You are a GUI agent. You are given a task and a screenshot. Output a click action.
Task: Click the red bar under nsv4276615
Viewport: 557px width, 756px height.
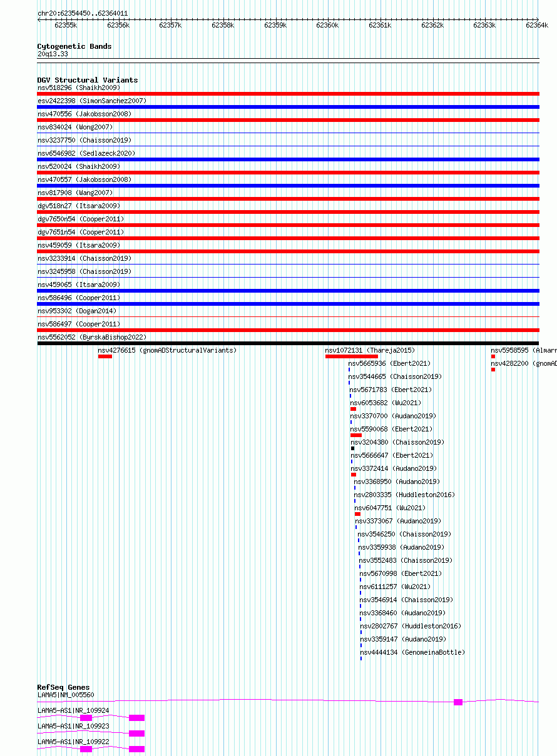pyautogui.click(x=105, y=356)
